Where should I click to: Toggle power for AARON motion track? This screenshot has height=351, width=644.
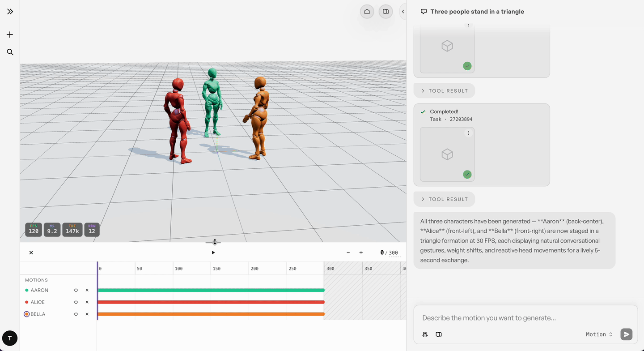point(76,290)
